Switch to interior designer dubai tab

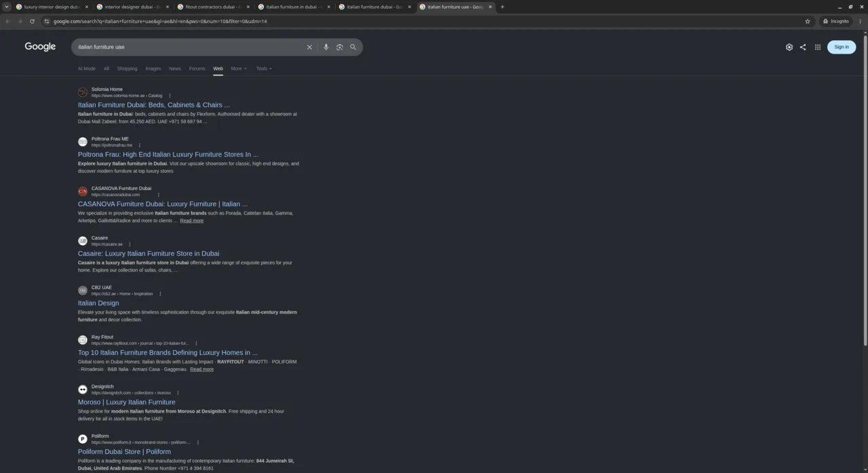pos(132,7)
